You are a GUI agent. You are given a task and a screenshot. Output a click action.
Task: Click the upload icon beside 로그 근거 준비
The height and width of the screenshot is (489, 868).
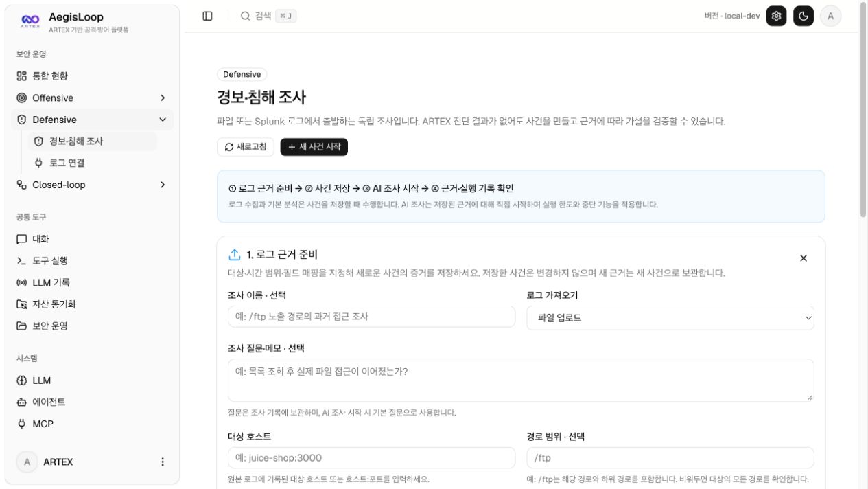pyautogui.click(x=235, y=254)
